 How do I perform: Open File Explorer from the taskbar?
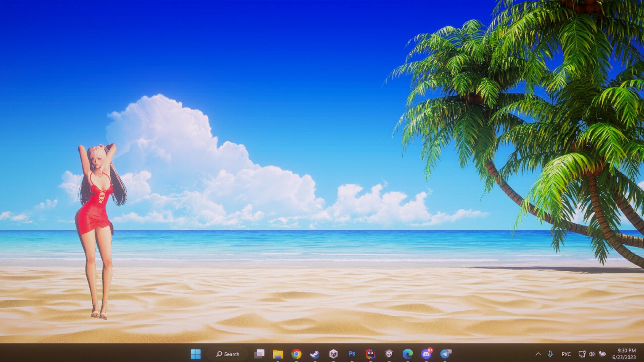278,354
